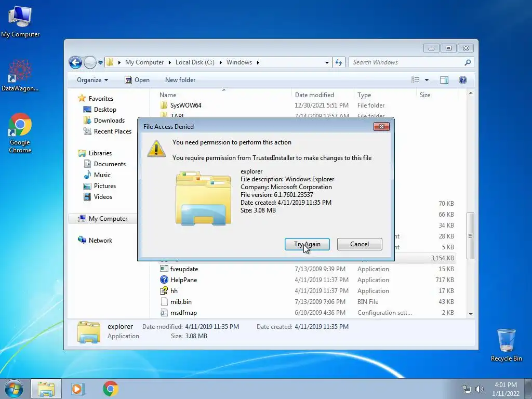Click the Explorer forward arrow button

pos(90,62)
